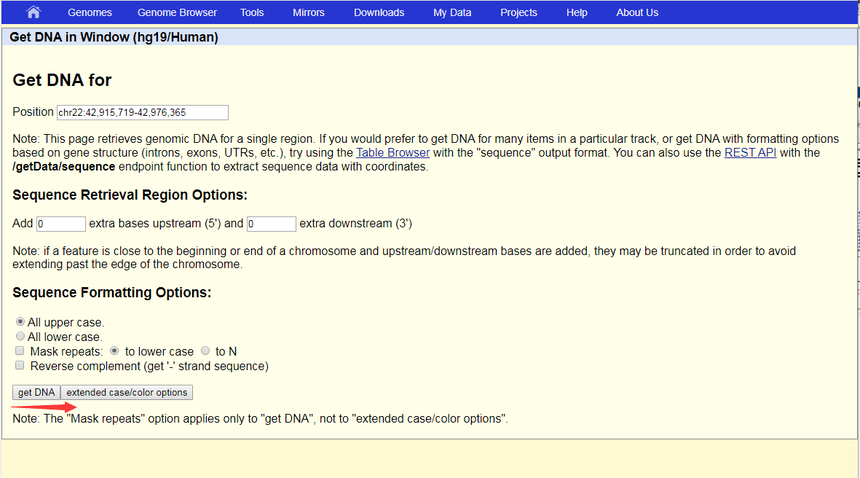Click the extra downstream bases field
Viewport: 860px width, 478px height.
[x=271, y=224]
